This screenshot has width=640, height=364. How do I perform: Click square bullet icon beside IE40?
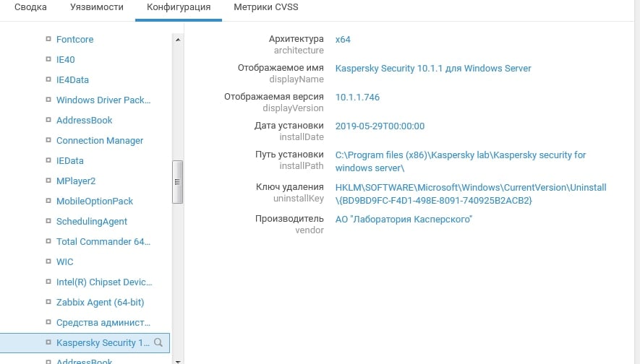click(x=48, y=59)
